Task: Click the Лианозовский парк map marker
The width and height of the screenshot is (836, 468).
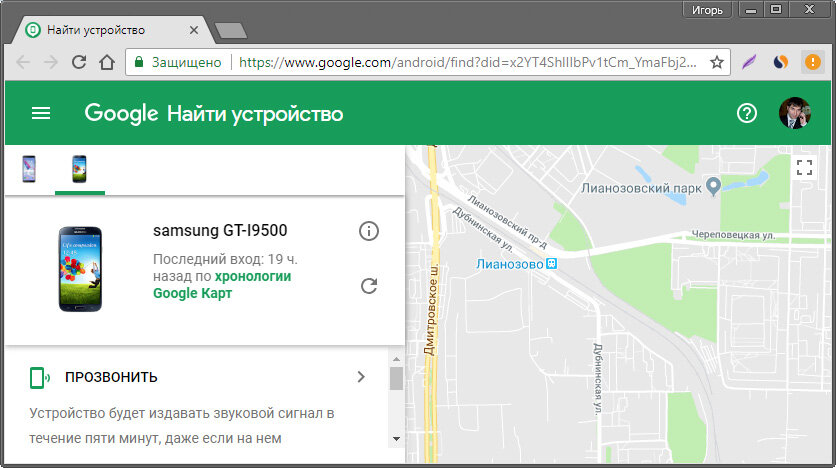Action: click(713, 186)
